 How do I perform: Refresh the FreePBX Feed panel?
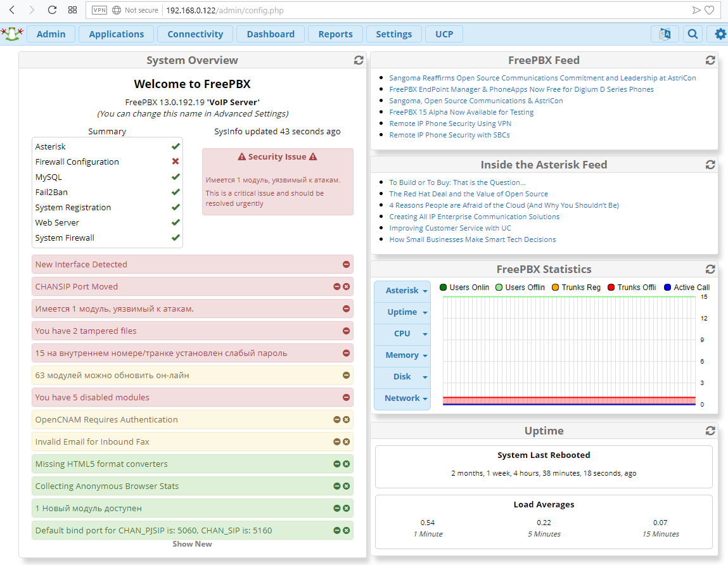pos(710,60)
